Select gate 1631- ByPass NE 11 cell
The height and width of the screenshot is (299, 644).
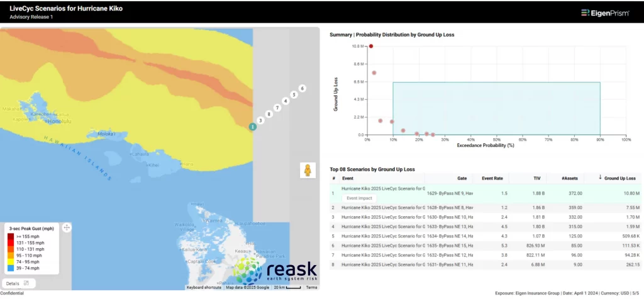point(450,264)
